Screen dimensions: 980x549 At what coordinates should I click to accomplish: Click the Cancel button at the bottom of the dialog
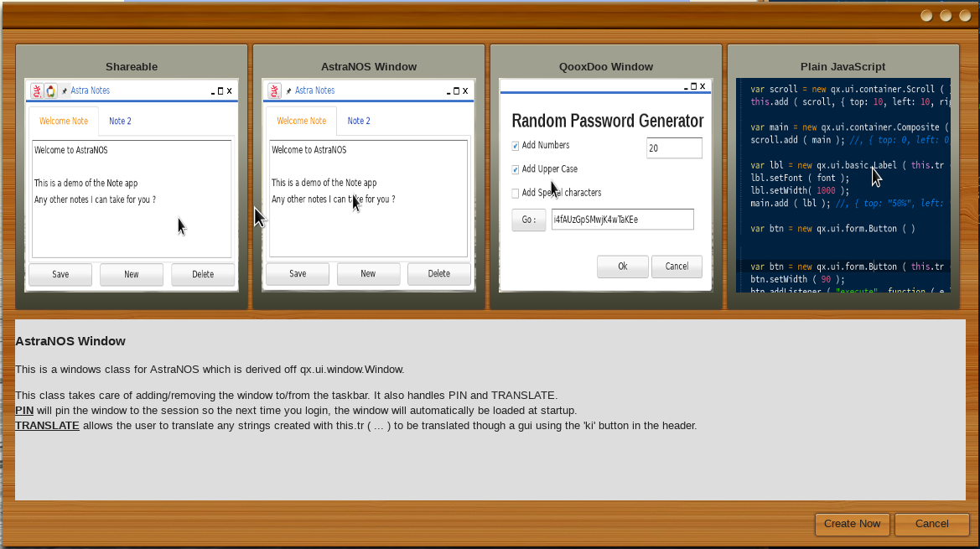(932, 524)
